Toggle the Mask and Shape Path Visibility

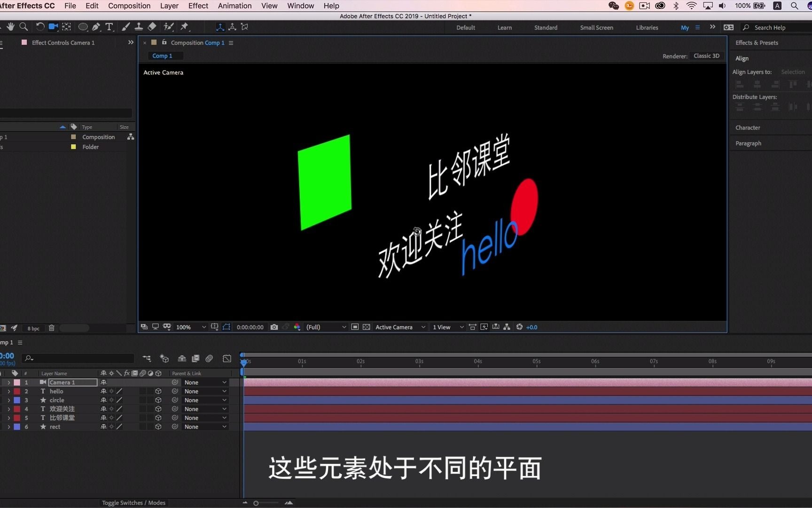click(226, 327)
